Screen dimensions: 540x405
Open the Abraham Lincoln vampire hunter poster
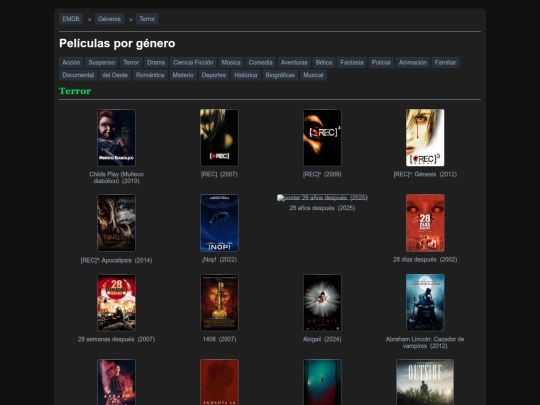425,303
